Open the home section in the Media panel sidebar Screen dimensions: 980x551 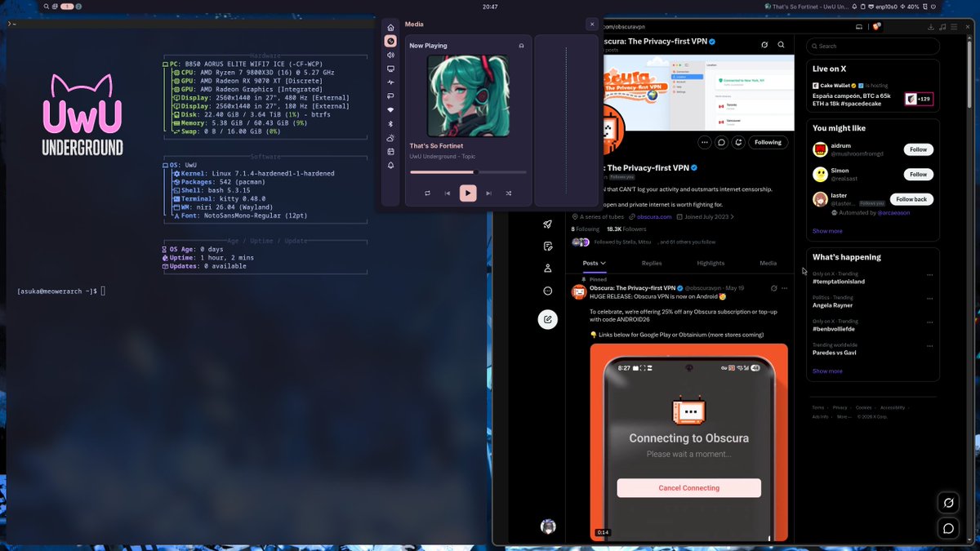(x=390, y=27)
